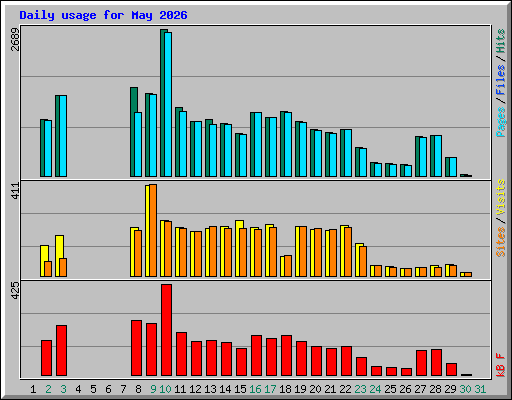This screenshot has height=400, width=512.
Task: Click the red KB bar for day 3
Action: point(61,351)
